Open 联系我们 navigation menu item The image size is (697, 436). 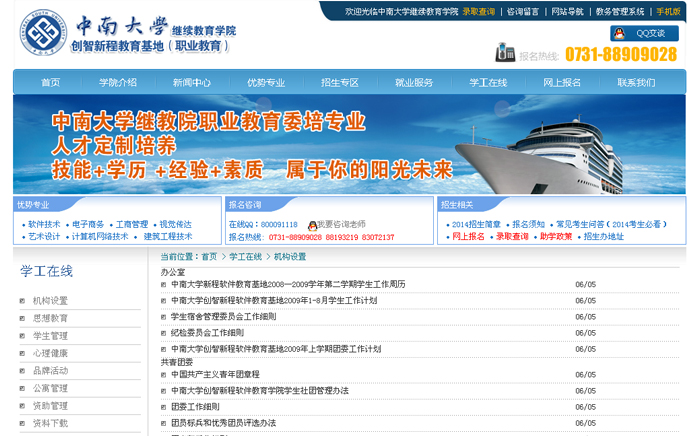point(636,82)
